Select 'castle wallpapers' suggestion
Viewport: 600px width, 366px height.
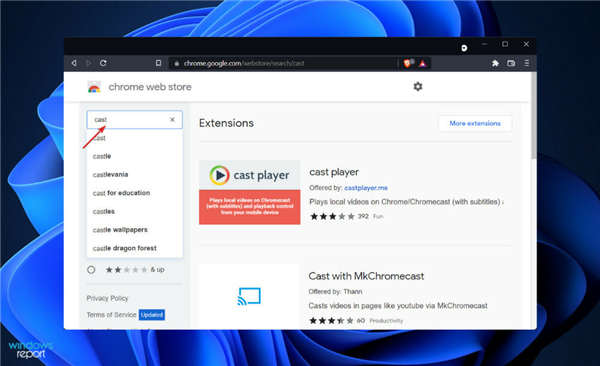(x=134, y=230)
